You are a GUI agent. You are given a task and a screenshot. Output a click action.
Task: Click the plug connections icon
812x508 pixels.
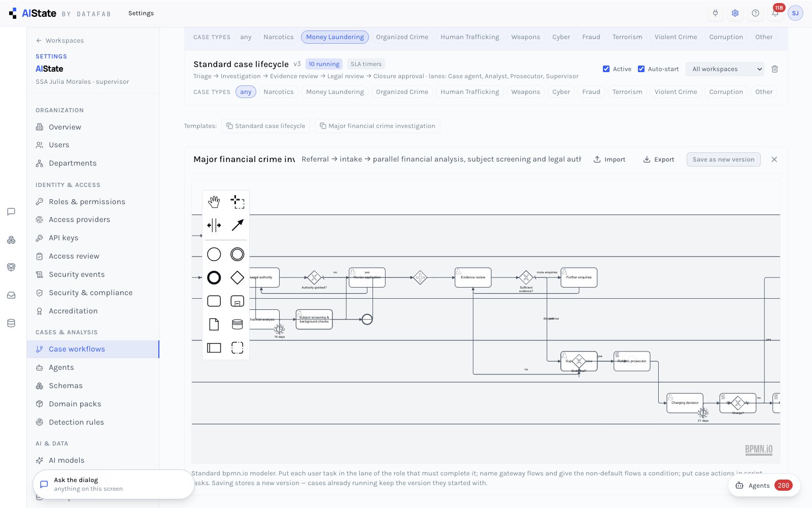coord(715,13)
